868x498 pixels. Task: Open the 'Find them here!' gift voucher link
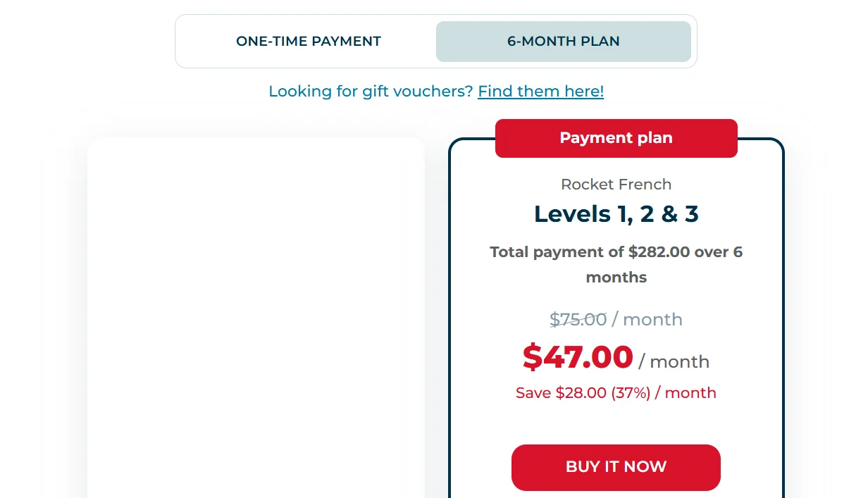(540, 92)
